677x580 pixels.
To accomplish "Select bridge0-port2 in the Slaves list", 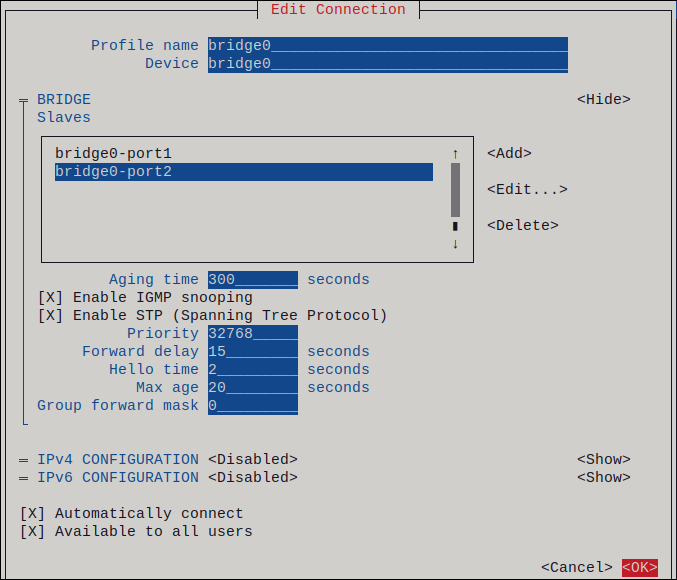I will [x=113, y=172].
